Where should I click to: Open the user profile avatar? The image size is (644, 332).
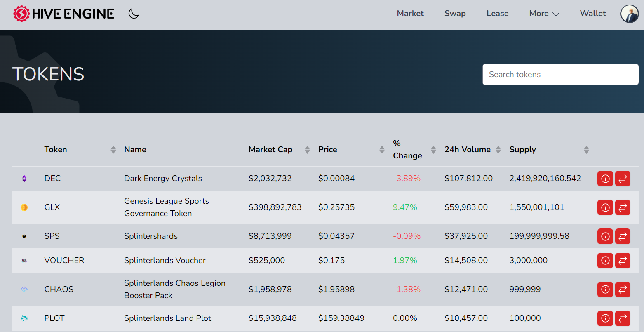(630, 14)
